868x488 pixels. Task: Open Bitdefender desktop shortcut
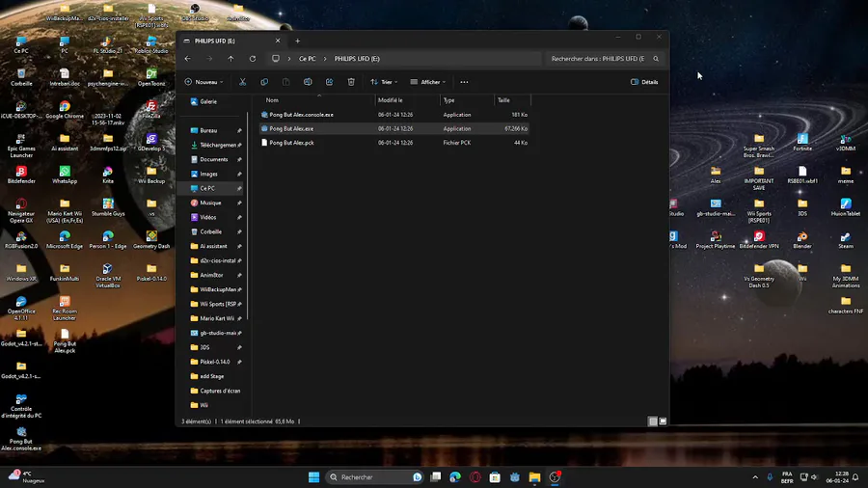[x=21, y=175]
